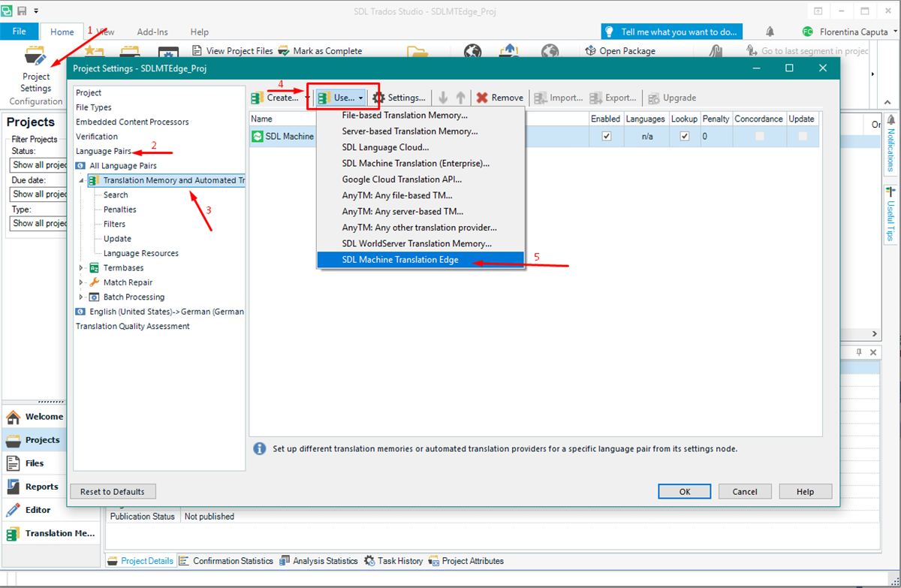Image resolution: width=901 pixels, height=588 pixels.
Task: Collapse Translation Memory and Automated Translation node
Action: (81, 180)
